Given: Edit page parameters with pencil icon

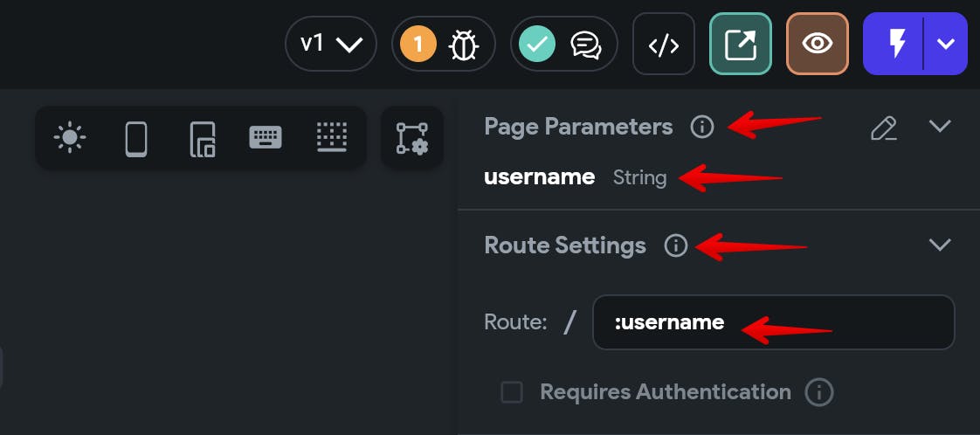Looking at the screenshot, I should pos(884,128).
